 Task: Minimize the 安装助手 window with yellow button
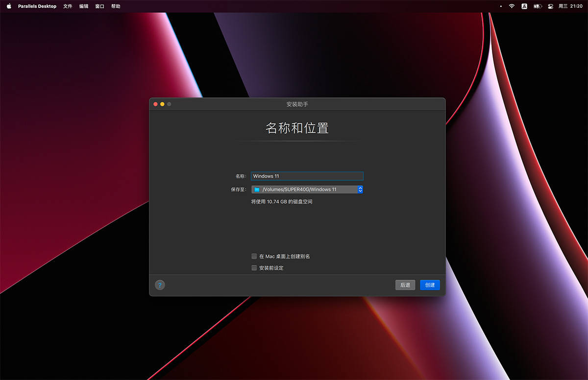[x=163, y=104]
